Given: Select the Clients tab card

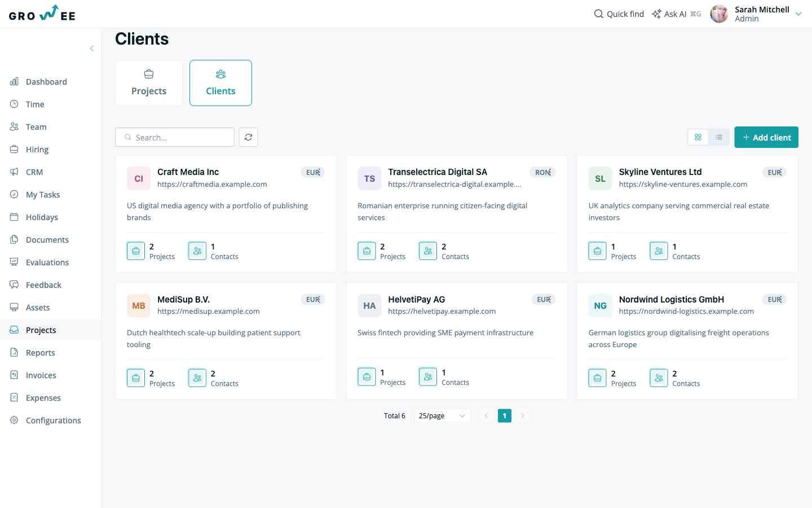Looking at the screenshot, I should tap(220, 83).
